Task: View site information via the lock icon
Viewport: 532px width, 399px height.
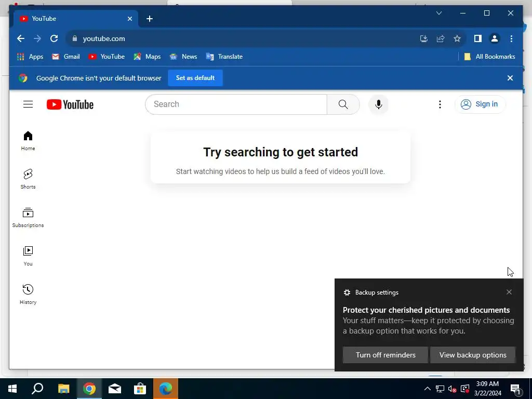Action: click(75, 38)
